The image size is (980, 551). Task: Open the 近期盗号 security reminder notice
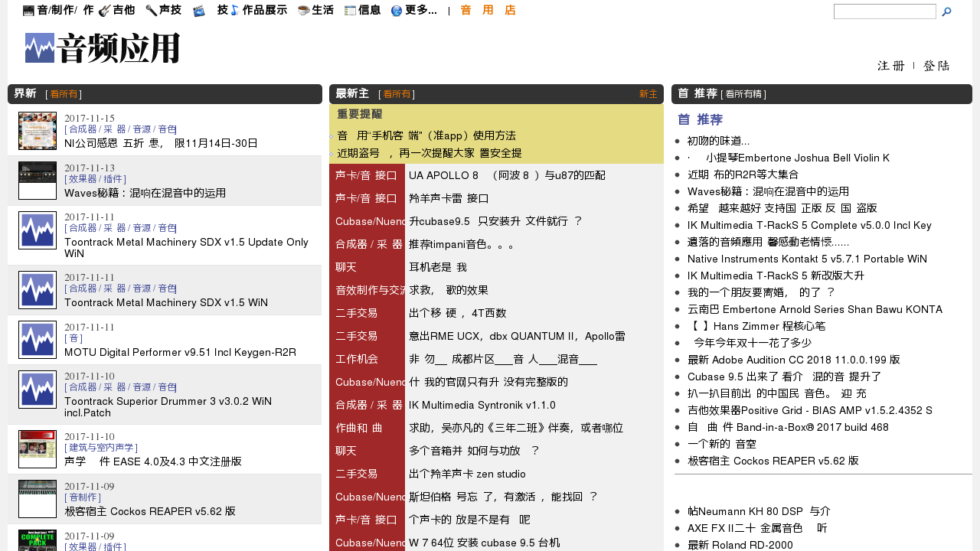429,153
